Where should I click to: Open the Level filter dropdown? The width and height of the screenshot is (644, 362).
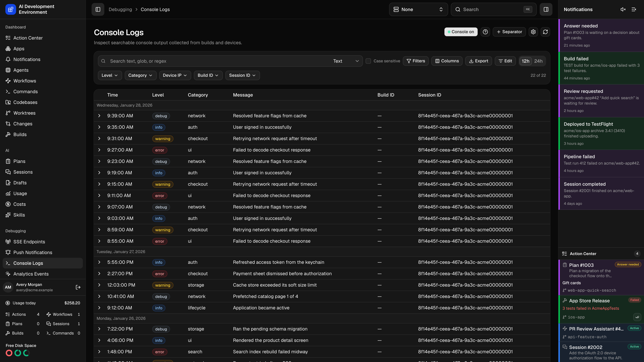110,75
